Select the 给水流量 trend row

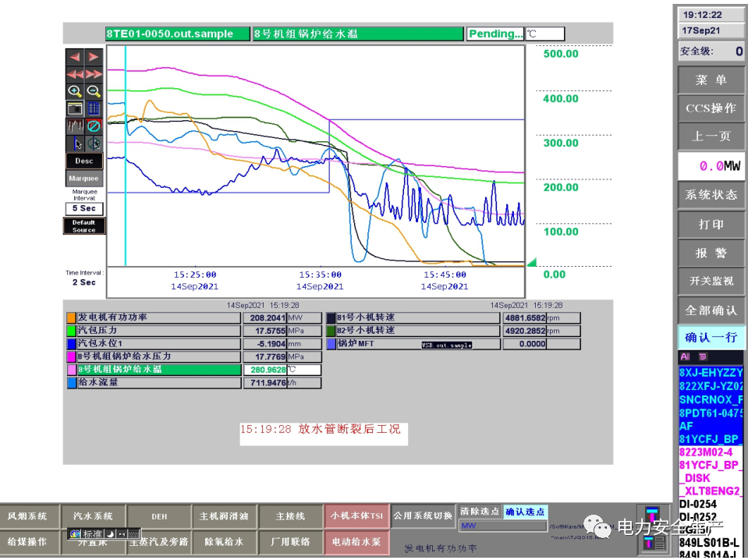[x=159, y=382]
